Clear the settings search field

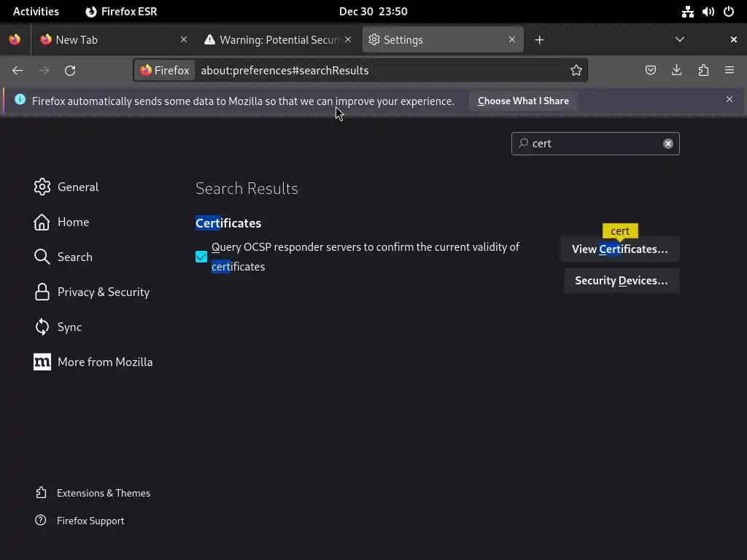pos(667,144)
